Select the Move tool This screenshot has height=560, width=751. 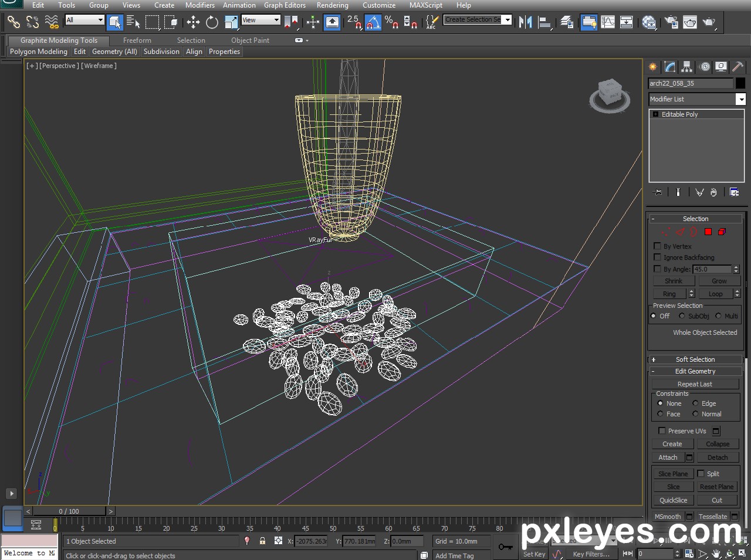click(193, 22)
